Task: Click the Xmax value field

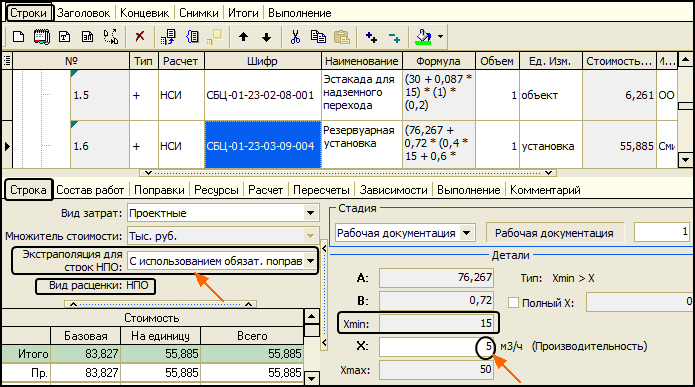Action: click(x=437, y=369)
